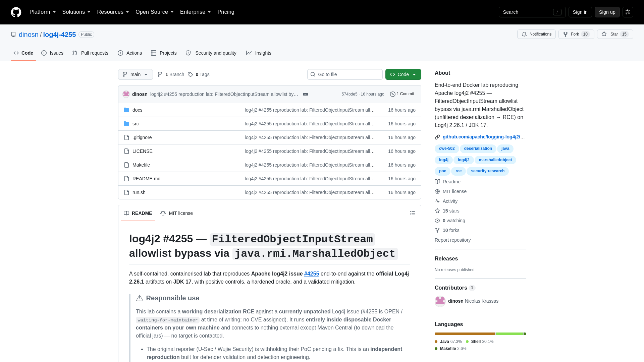
Task: Click the fork icon in Fork button
Action: pos(566,34)
